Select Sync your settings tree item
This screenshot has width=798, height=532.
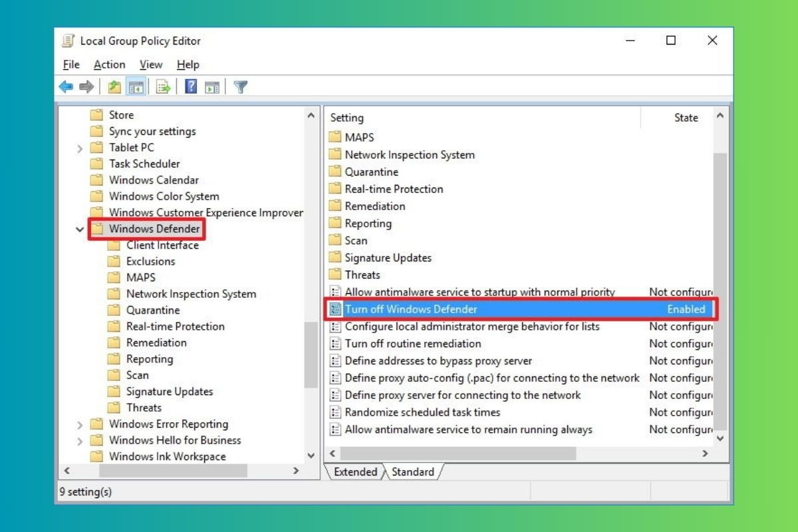(x=152, y=131)
